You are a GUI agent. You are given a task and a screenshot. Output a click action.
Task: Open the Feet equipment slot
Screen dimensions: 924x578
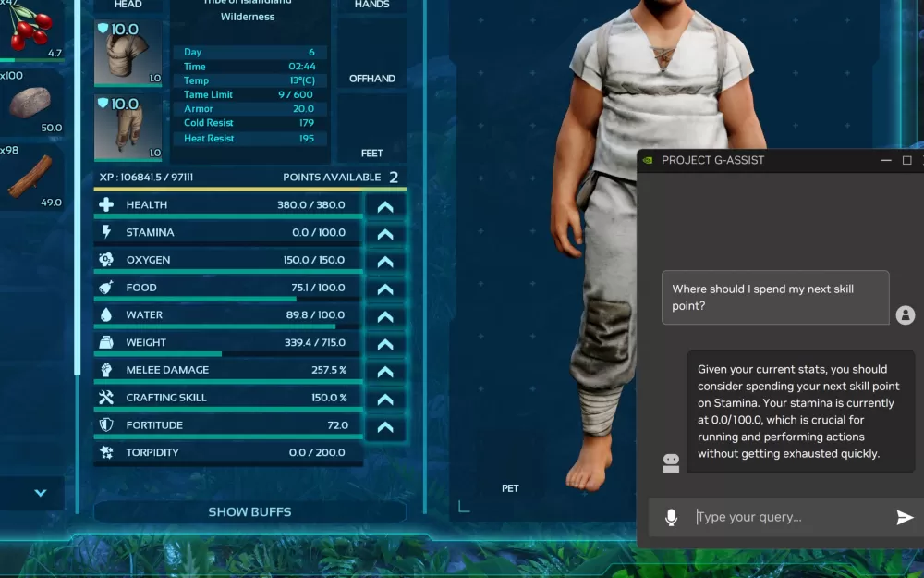(371, 128)
